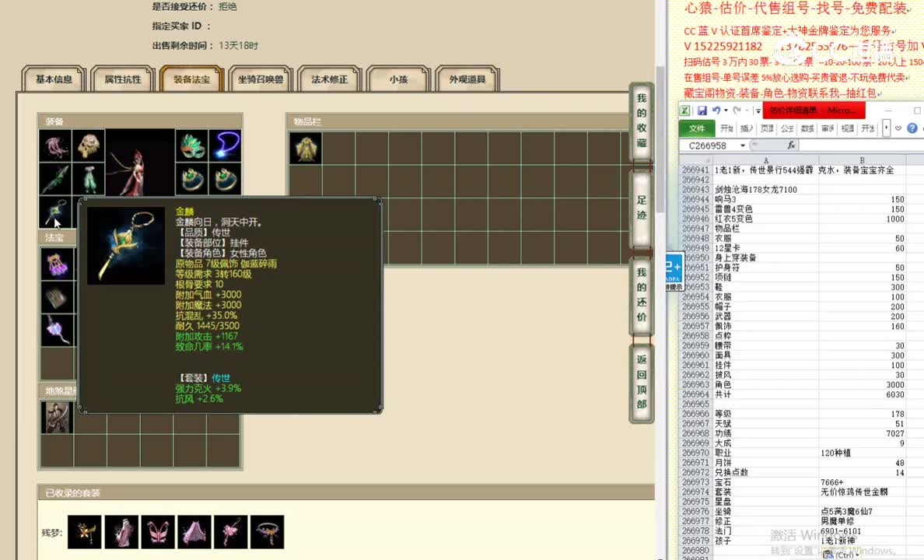Click Undo icon in Excel toolbar

716,110
